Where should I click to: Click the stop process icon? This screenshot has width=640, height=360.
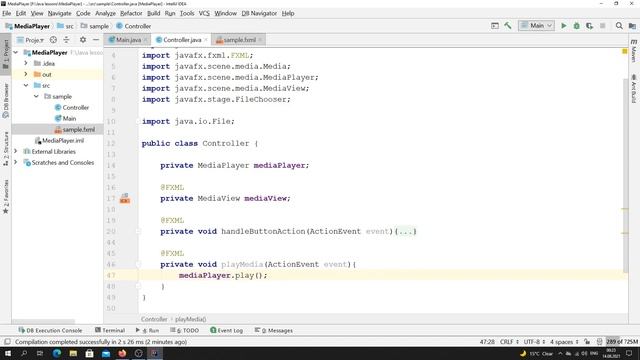(602, 26)
